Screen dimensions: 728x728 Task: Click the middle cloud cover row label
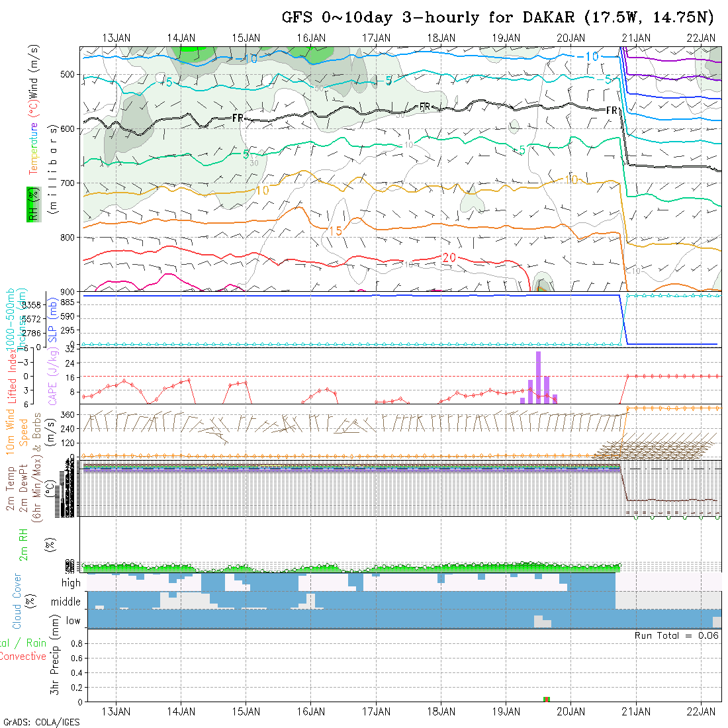click(66, 602)
